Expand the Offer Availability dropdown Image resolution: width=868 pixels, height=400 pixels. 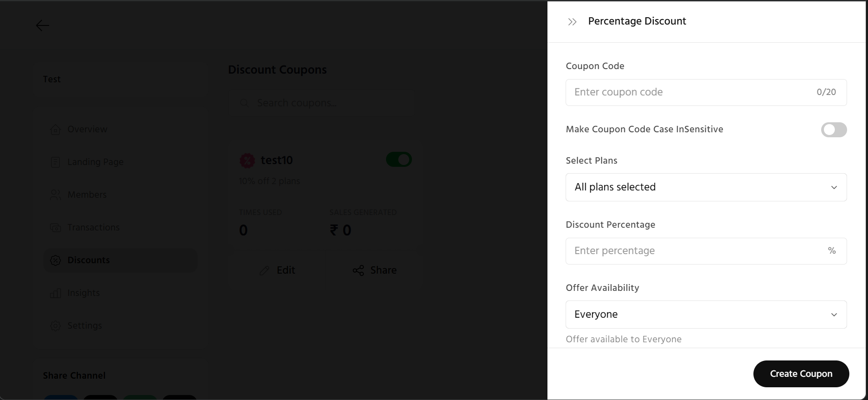(706, 315)
